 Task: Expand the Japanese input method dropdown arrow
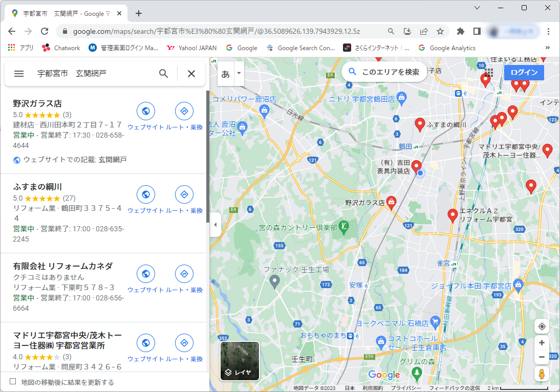tap(238, 74)
